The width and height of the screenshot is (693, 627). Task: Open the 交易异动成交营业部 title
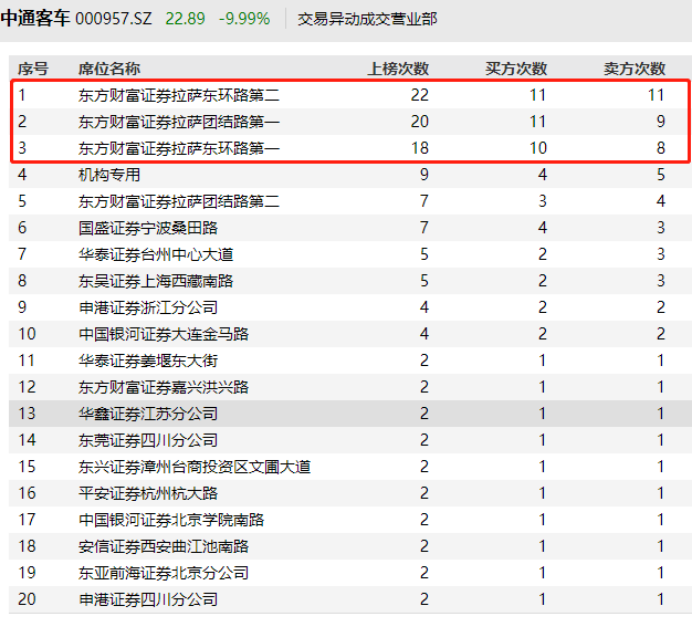[367, 19]
